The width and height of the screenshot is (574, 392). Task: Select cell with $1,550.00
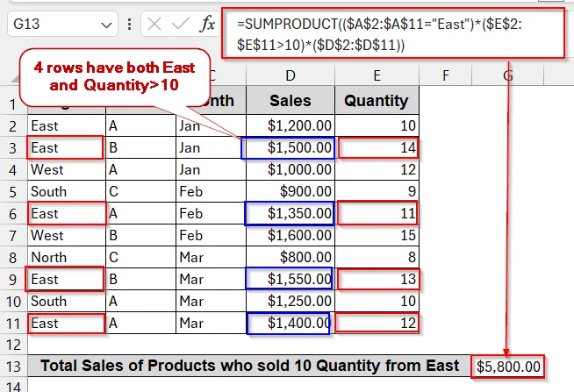(291, 280)
